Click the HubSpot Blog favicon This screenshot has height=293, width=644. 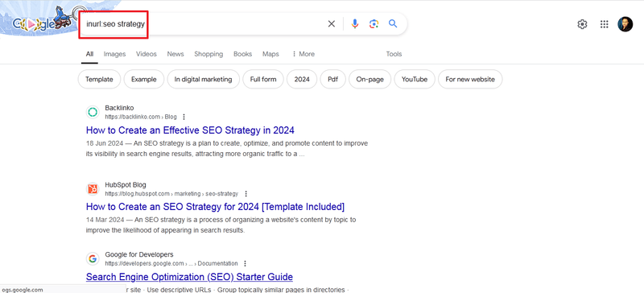click(x=93, y=189)
